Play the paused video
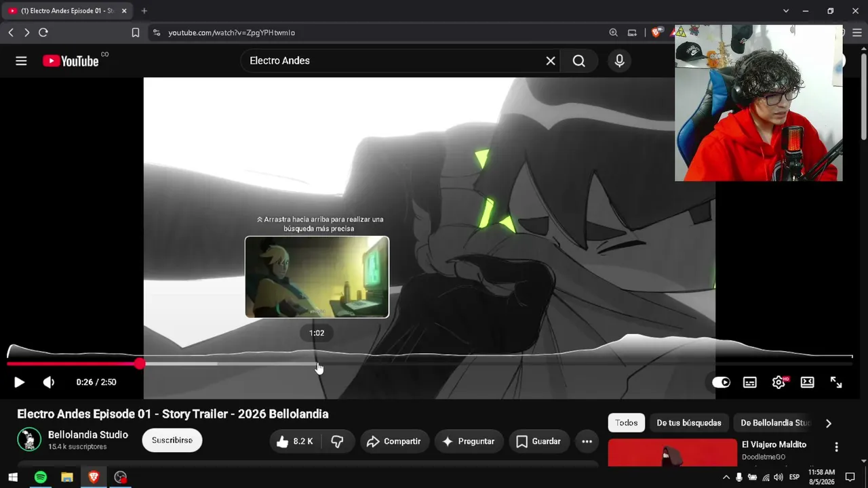This screenshot has height=488, width=868. click(19, 382)
